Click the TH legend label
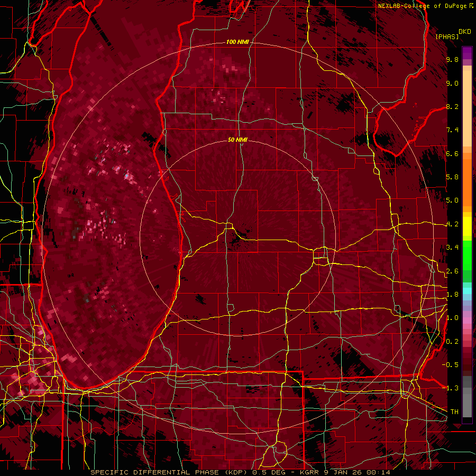 click(454, 412)
